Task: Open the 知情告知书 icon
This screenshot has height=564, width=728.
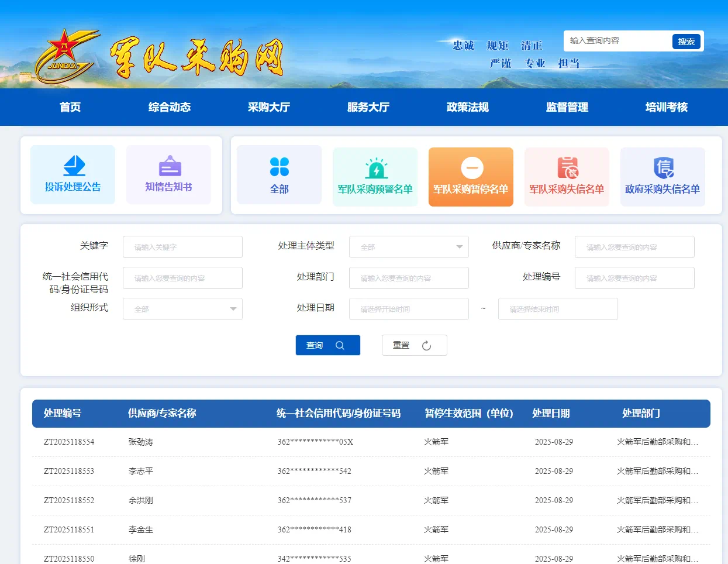Action: click(168, 175)
